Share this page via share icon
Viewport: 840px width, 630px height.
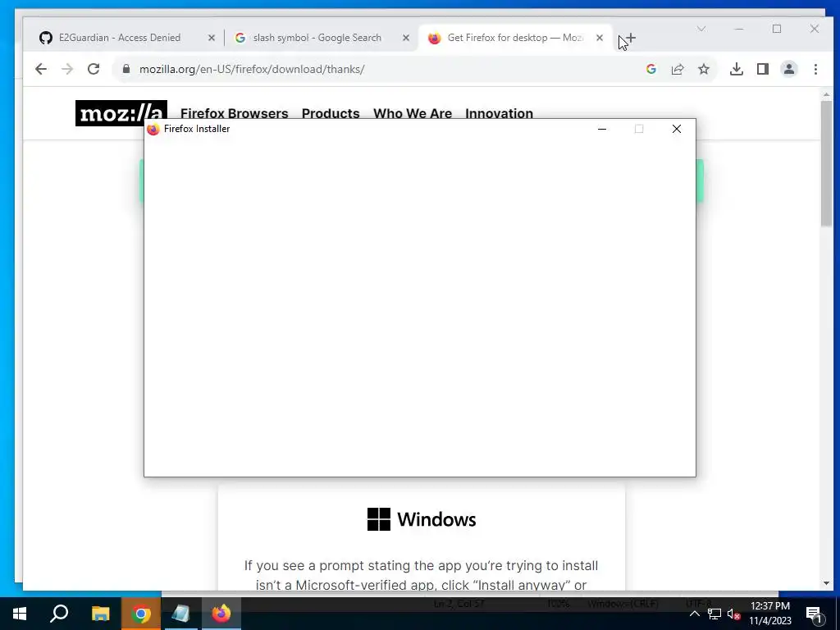677,69
